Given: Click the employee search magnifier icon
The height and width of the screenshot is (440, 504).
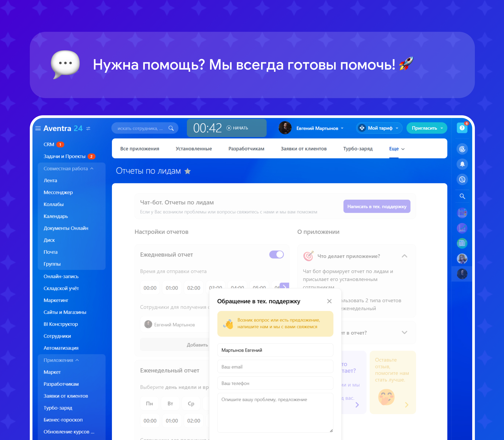Looking at the screenshot, I should tap(171, 128).
